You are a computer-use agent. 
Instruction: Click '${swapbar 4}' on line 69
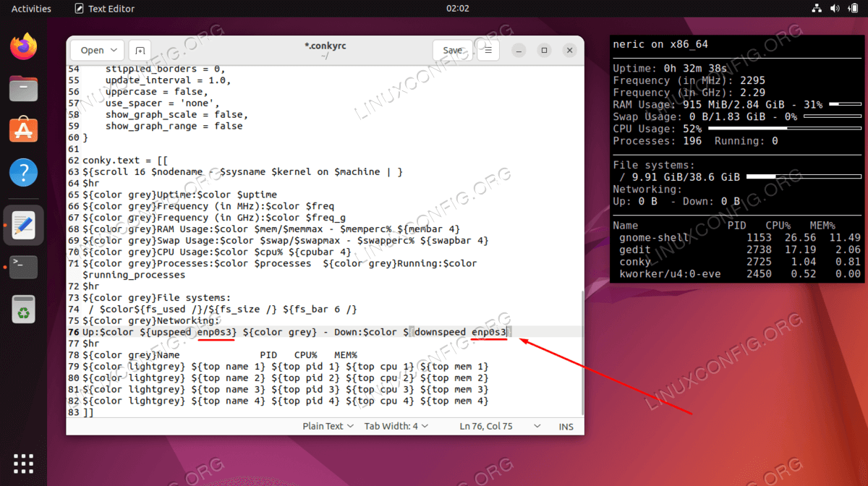[x=454, y=240]
